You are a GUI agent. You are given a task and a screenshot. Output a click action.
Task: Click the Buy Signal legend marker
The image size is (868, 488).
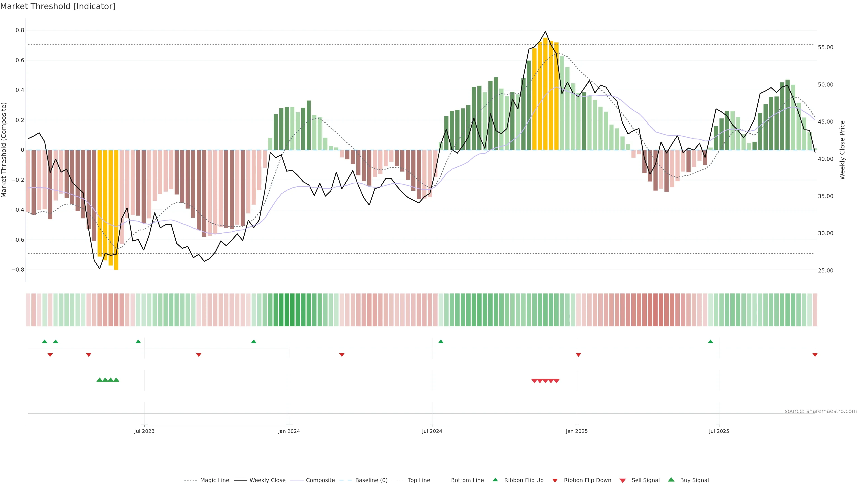coord(671,480)
